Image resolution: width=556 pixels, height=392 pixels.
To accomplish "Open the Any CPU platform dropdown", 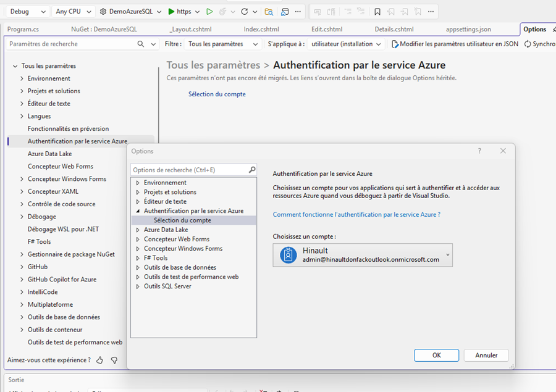I will [73, 12].
